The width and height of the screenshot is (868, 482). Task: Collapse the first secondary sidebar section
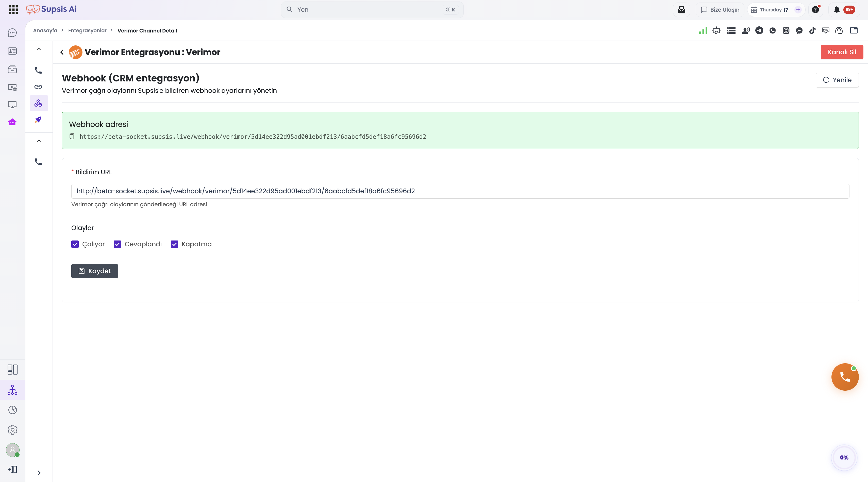pyautogui.click(x=39, y=49)
